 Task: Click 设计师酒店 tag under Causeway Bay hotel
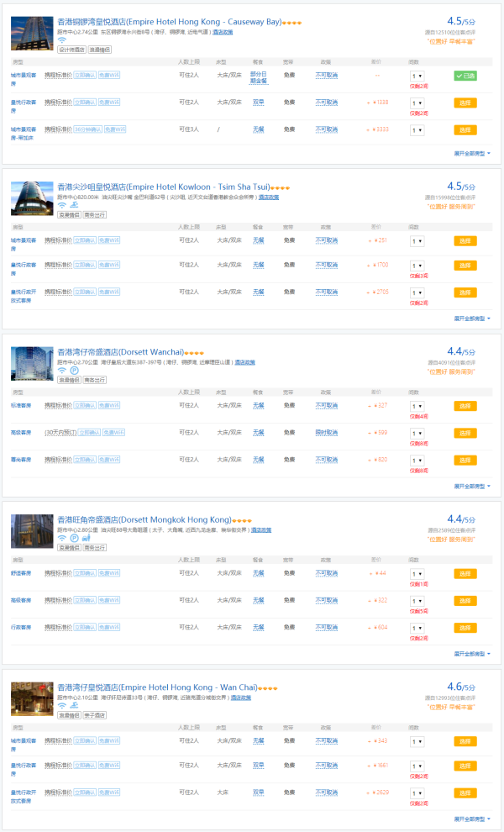[x=71, y=50]
